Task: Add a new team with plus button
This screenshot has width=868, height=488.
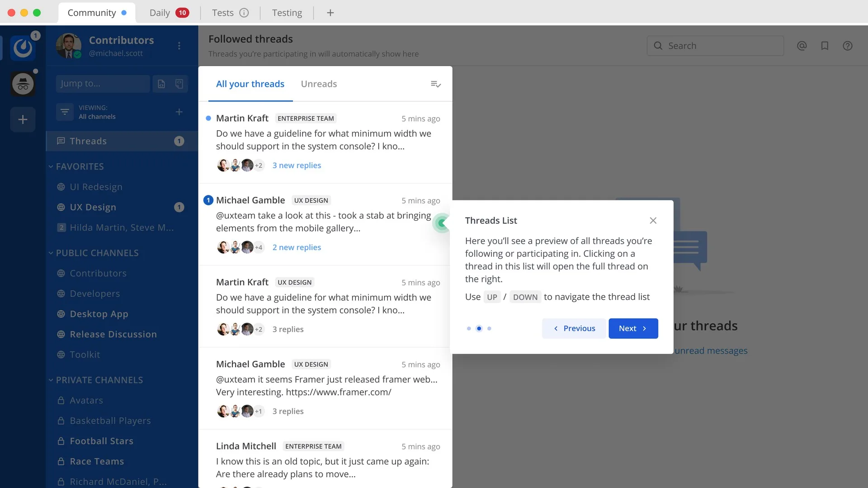Action: (23, 119)
